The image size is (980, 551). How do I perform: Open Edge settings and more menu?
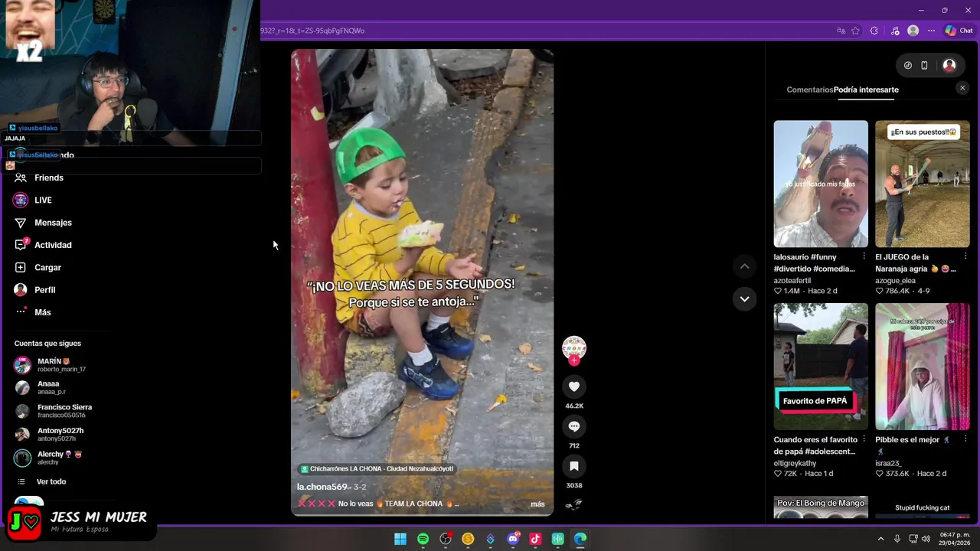(x=931, y=31)
